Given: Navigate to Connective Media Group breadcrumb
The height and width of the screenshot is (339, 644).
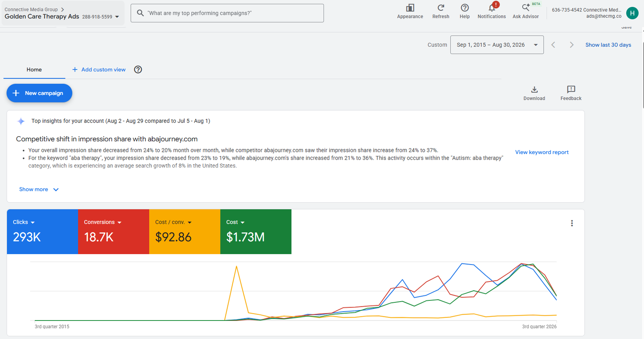Looking at the screenshot, I should pyautogui.click(x=31, y=9).
